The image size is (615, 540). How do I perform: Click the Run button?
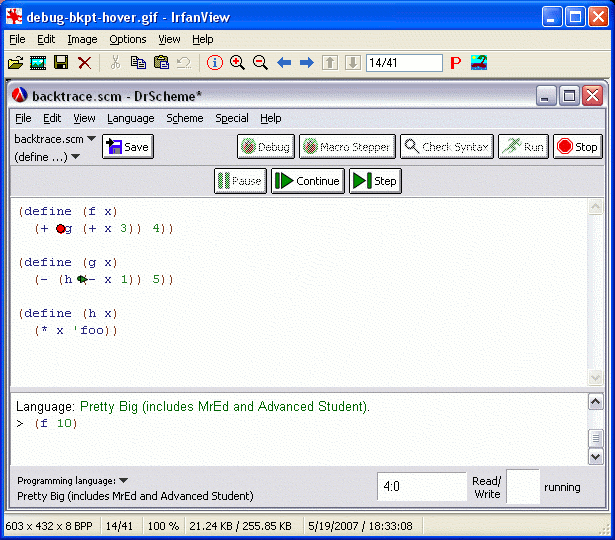coord(523,147)
